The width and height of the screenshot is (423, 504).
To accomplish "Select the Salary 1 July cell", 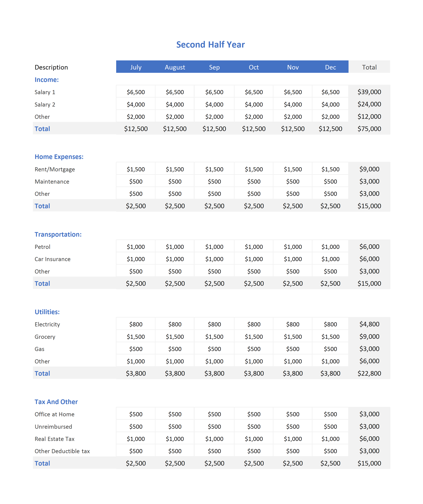I will tap(136, 92).
